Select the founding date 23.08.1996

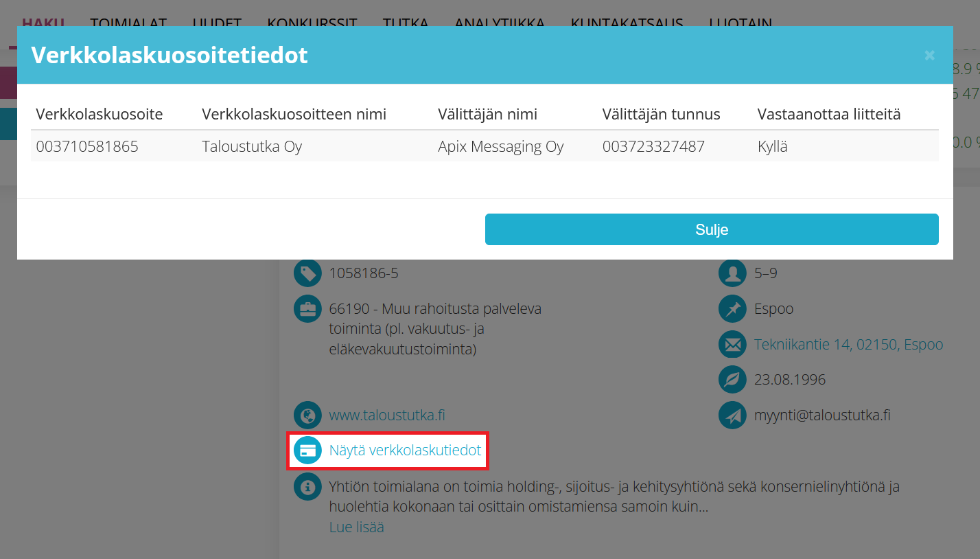[x=790, y=379]
